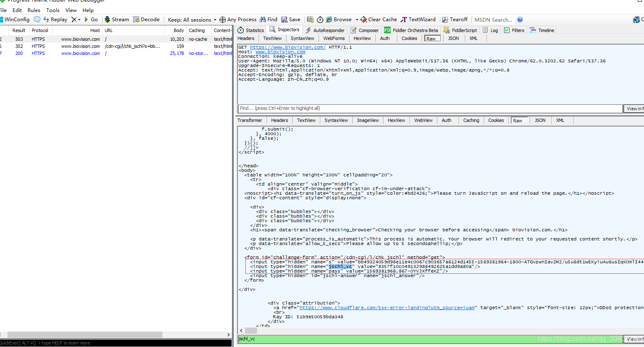The height and width of the screenshot is (347, 644).
Task: Open the Composer tab
Action: (364, 30)
